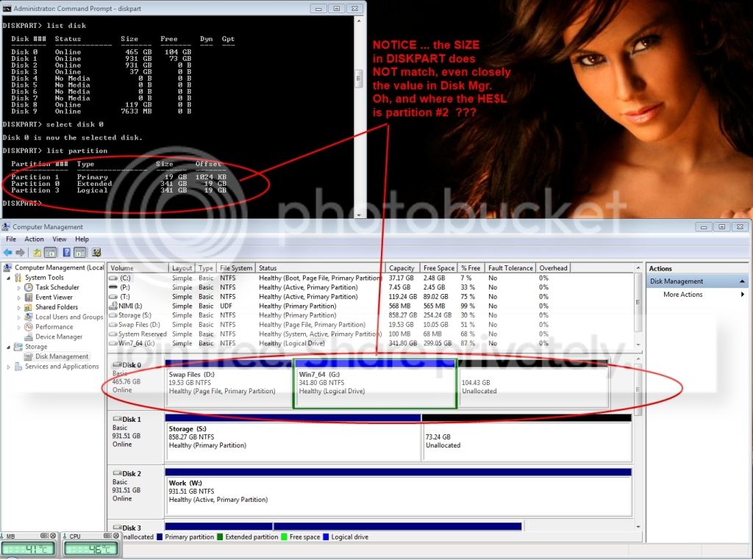The image size is (753, 560).
Task: Select Local Users and Groups icon
Action: point(29,317)
